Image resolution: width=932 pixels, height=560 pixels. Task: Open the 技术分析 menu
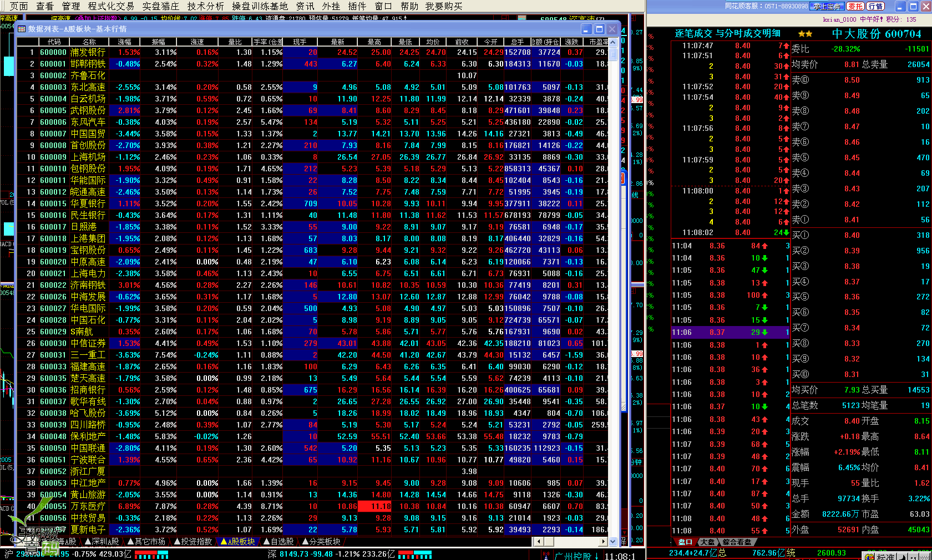pos(206,6)
